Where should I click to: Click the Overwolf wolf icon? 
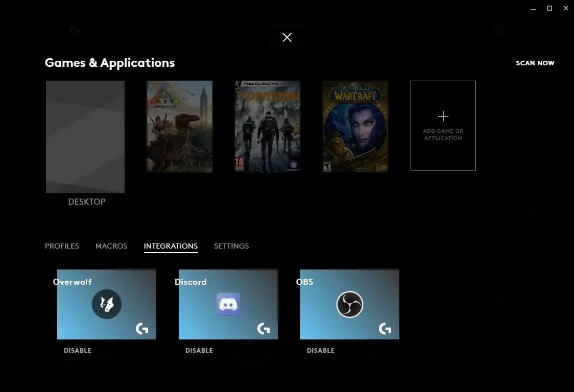tap(107, 304)
